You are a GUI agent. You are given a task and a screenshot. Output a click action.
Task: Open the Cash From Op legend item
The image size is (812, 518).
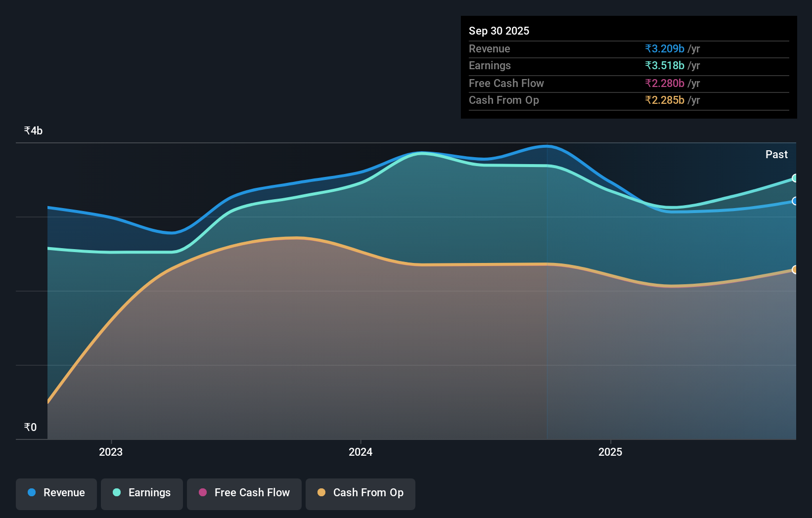pos(360,493)
